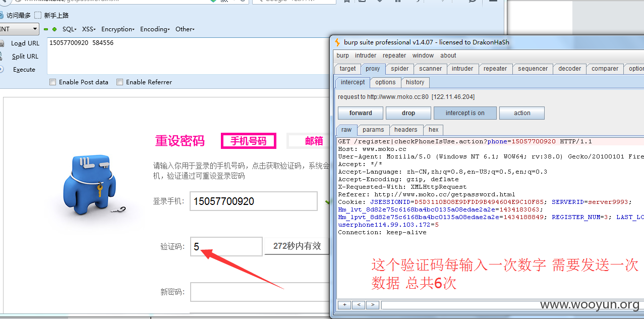Viewport: 644px width, 319px height.
Task: Click into the HackBar URL text area
Action: [x=188, y=56]
